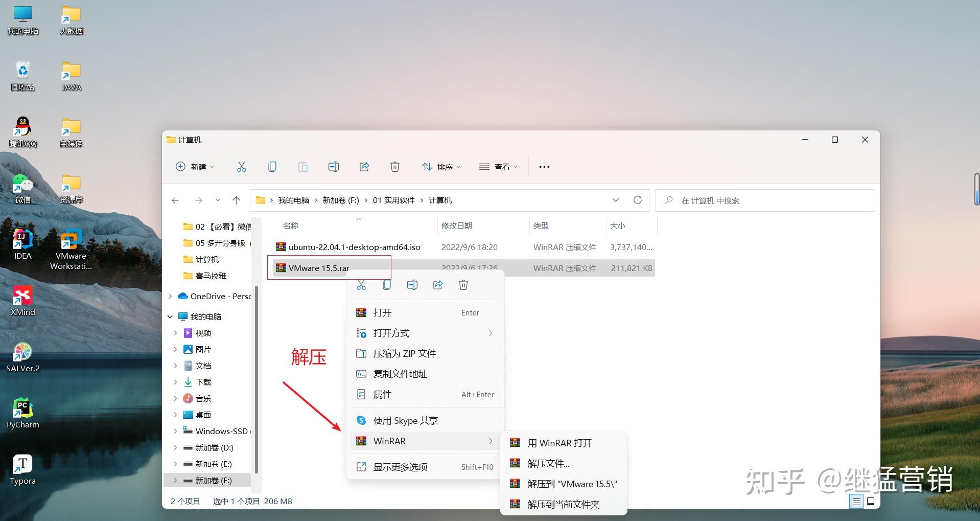
Task: Choose 压缩为 ZIP 文件
Action: click(425, 353)
